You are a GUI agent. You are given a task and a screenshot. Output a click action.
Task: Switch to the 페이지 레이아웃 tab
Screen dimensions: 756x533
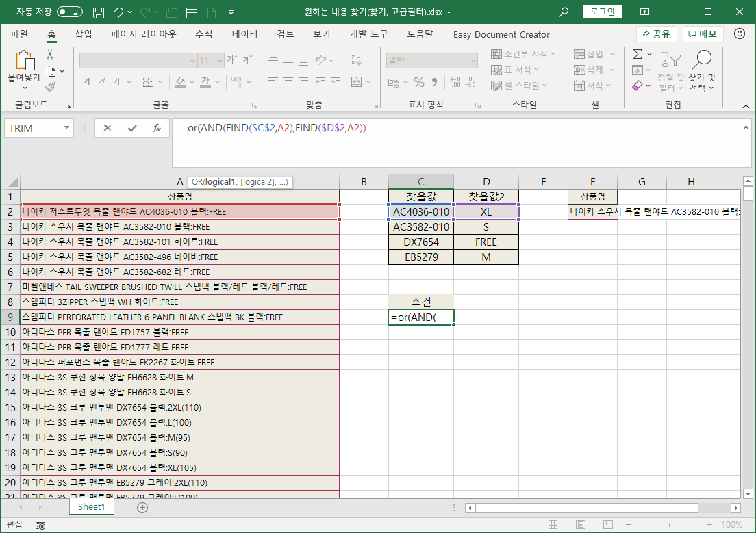click(143, 34)
